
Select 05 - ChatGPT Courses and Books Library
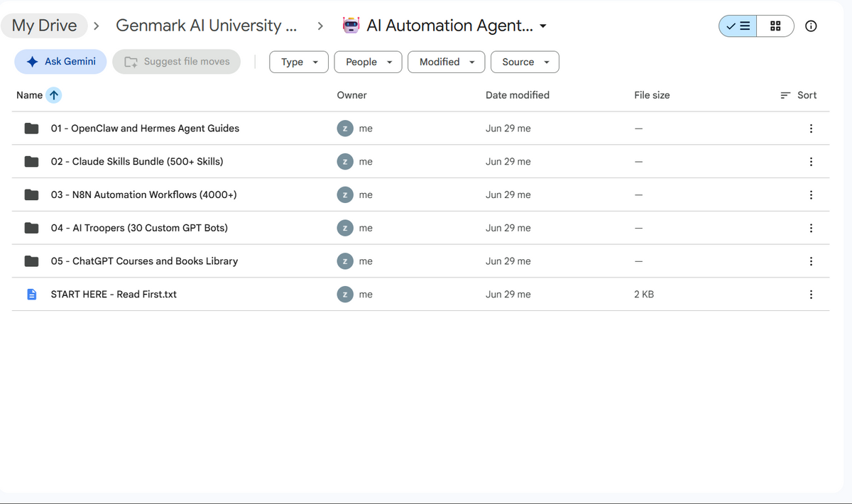coord(144,261)
